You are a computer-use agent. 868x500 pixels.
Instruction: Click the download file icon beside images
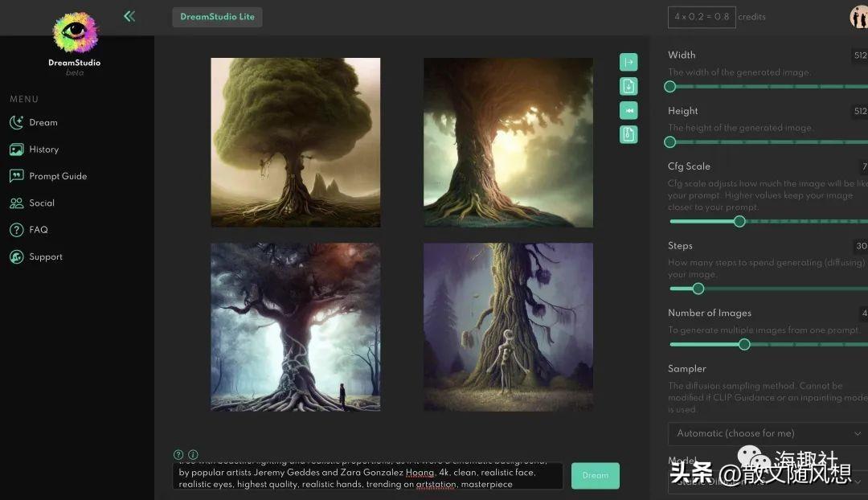click(x=628, y=86)
